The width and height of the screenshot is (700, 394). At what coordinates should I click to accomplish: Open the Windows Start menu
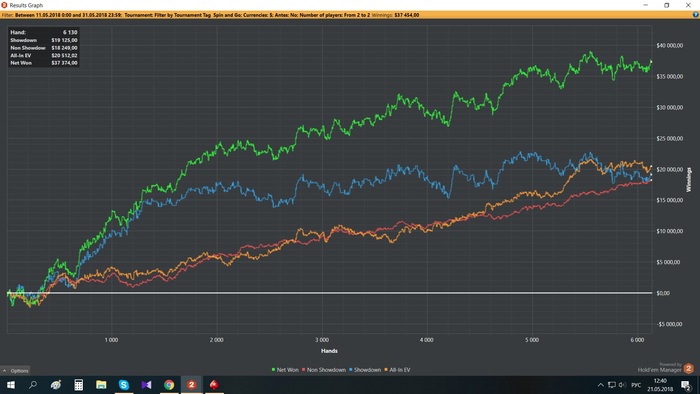(11, 385)
